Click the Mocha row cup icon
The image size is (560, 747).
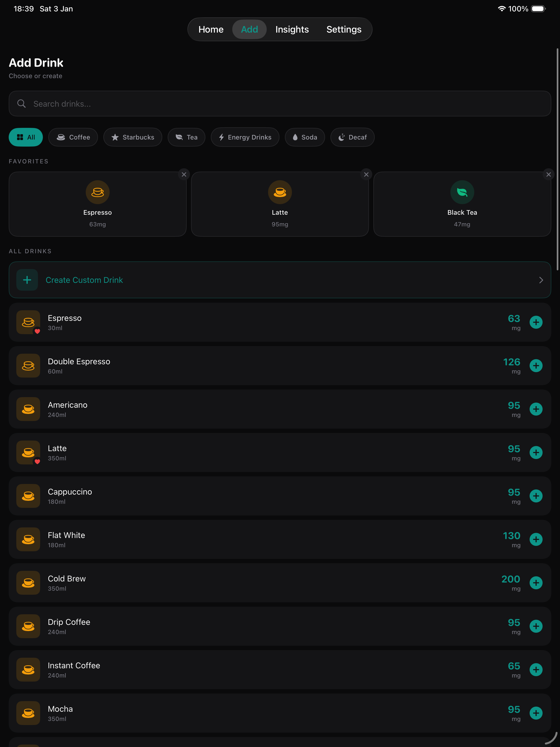click(x=28, y=713)
